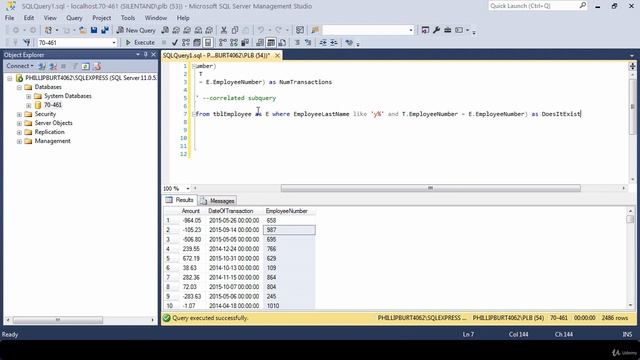Click the Decrease Indent icon
This screenshot has width=640, height=360.
323,42
